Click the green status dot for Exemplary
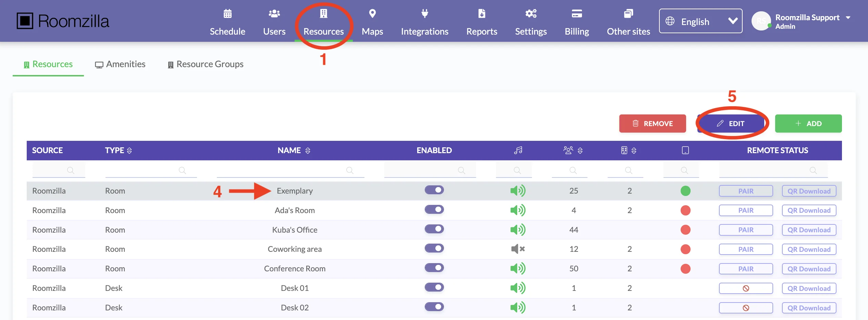 tap(685, 191)
